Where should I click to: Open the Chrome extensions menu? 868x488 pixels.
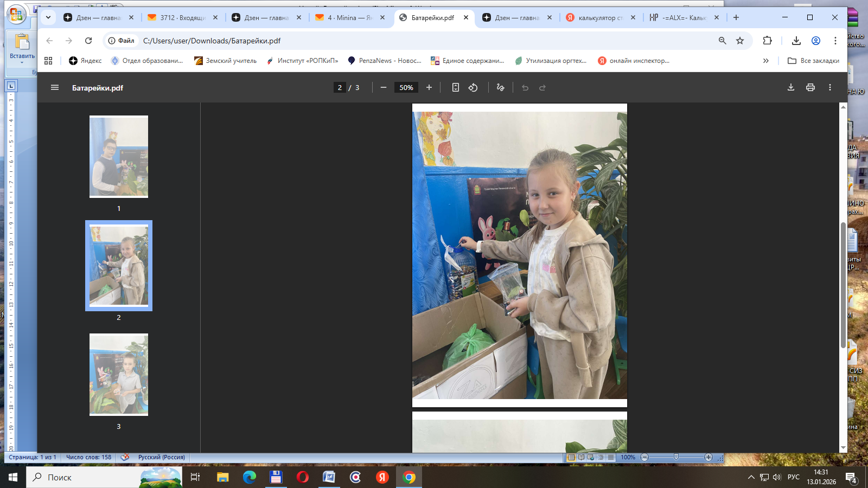pos(767,41)
